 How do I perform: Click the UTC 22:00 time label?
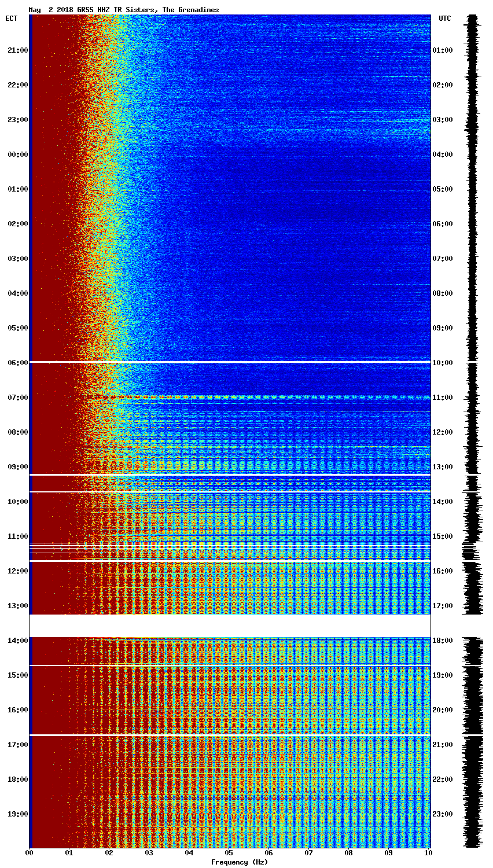[443, 779]
